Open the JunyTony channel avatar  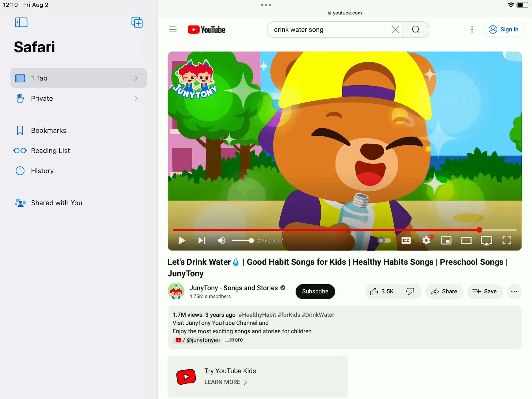click(176, 291)
